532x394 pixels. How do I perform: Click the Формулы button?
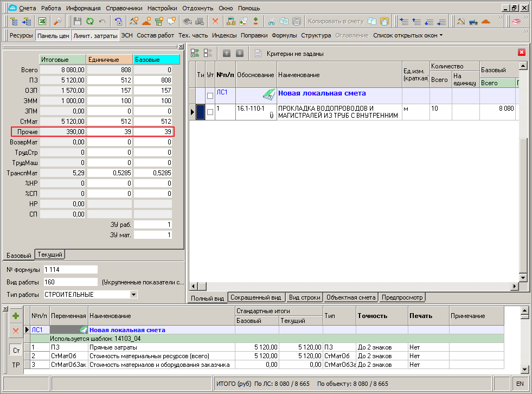pos(284,35)
